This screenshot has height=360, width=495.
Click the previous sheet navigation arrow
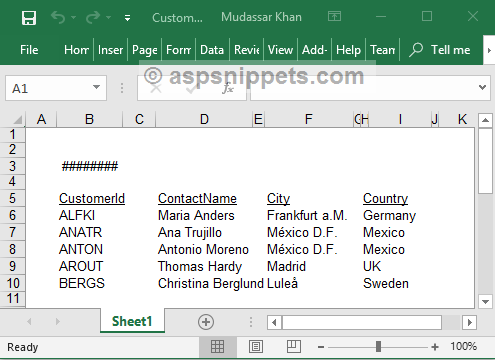coord(29,321)
